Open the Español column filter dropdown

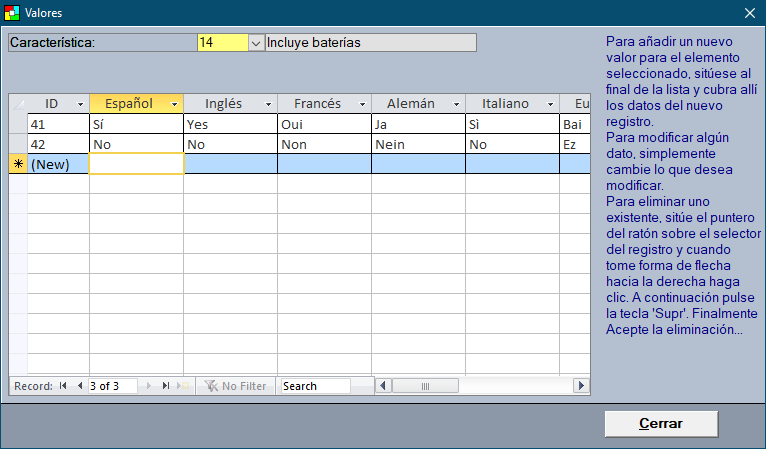pos(175,104)
